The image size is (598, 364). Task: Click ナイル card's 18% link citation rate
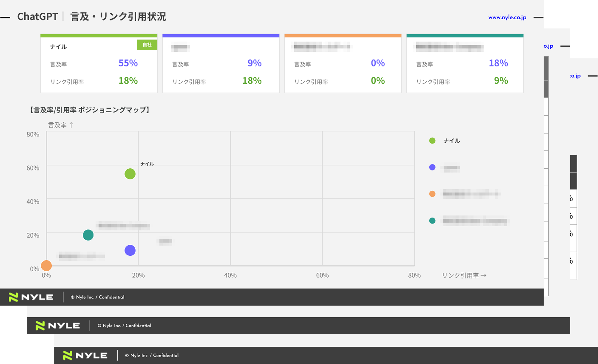[x=128, y=81]
